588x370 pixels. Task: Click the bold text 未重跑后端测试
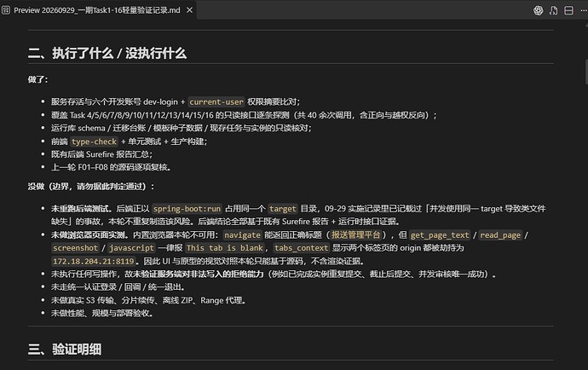(x=81, y=209)
